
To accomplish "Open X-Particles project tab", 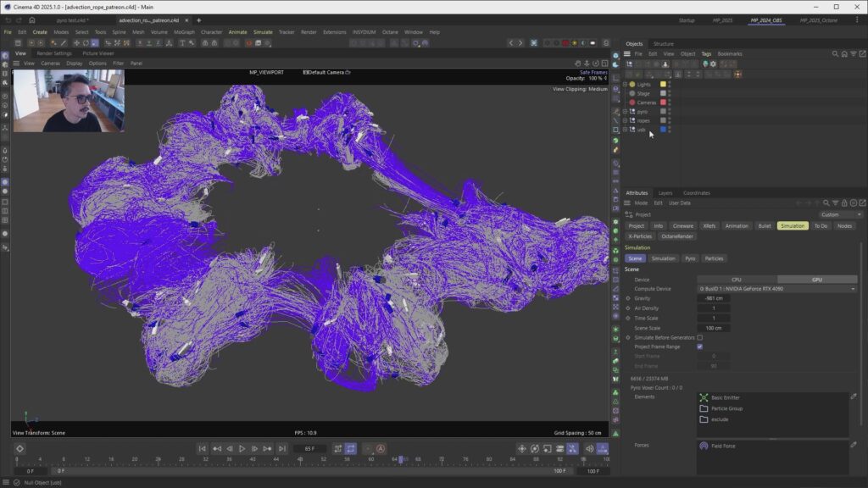I will tap(640, 236).
